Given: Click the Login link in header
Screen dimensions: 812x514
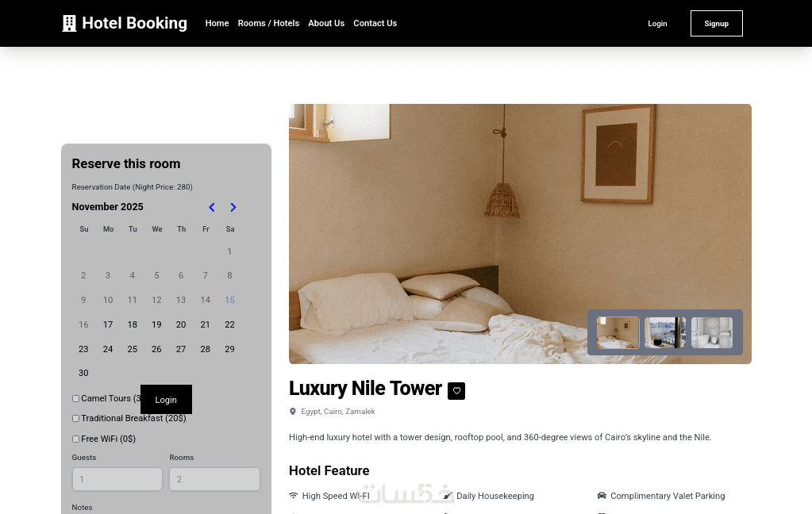Looking at the screenshot, I should click(657, 24).
